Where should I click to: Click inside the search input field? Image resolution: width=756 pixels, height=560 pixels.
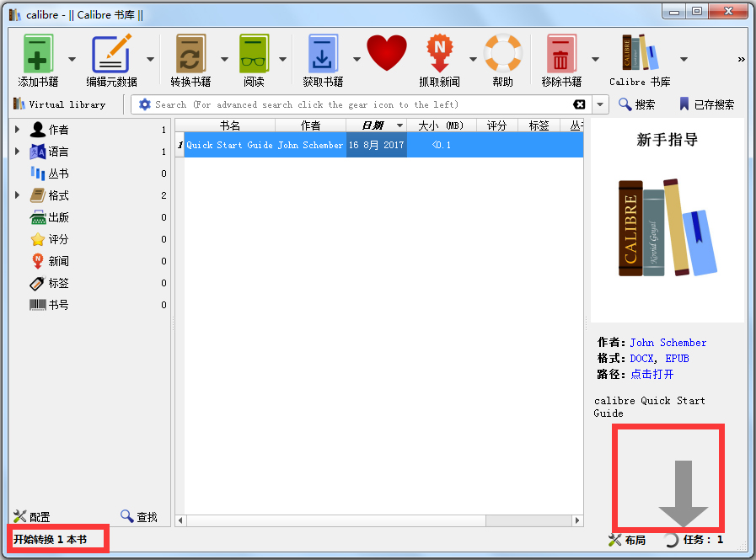click(x=354, y=104)
